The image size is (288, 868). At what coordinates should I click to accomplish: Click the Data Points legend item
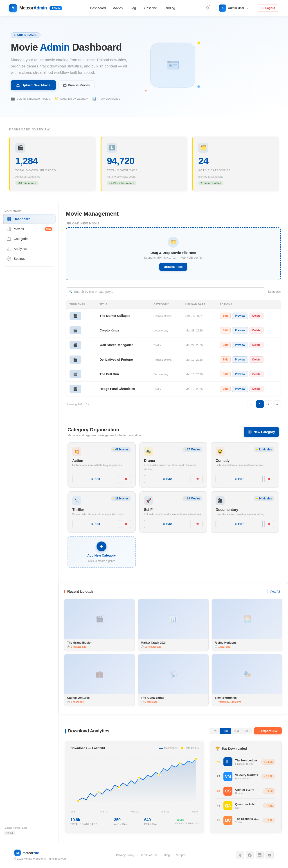click(x=190, y=748)
